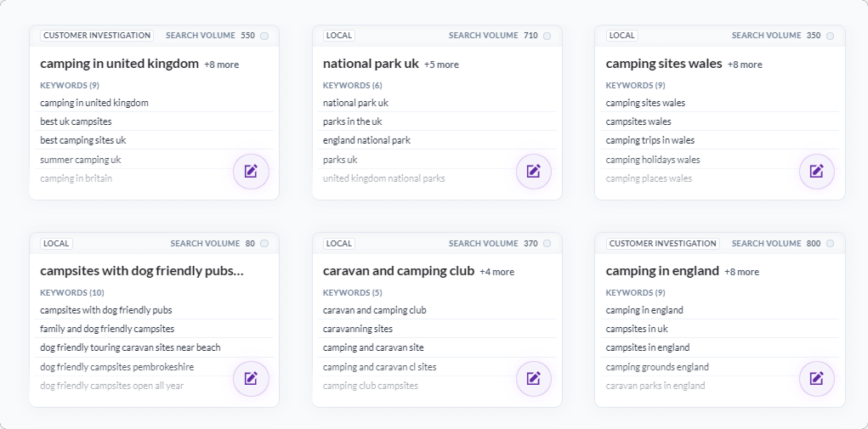The width and height of the screenshot is (868, 429).
Task: Open edit icon on camping sites wales card
Action: tap(816, 172)
